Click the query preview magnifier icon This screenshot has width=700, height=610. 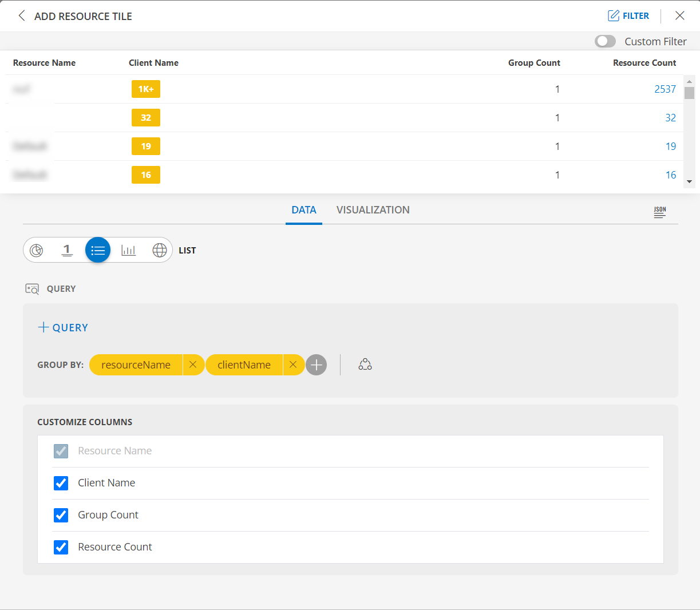click(x=31, y=288)
